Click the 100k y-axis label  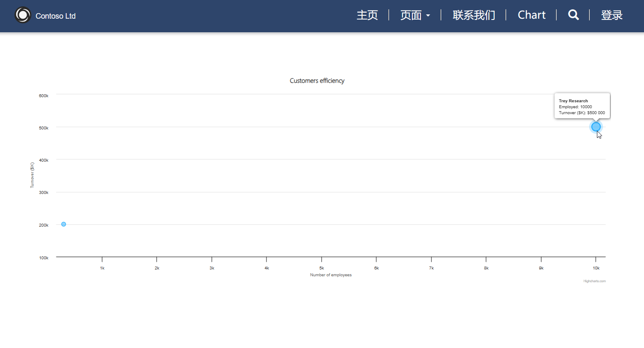[44, 258]
